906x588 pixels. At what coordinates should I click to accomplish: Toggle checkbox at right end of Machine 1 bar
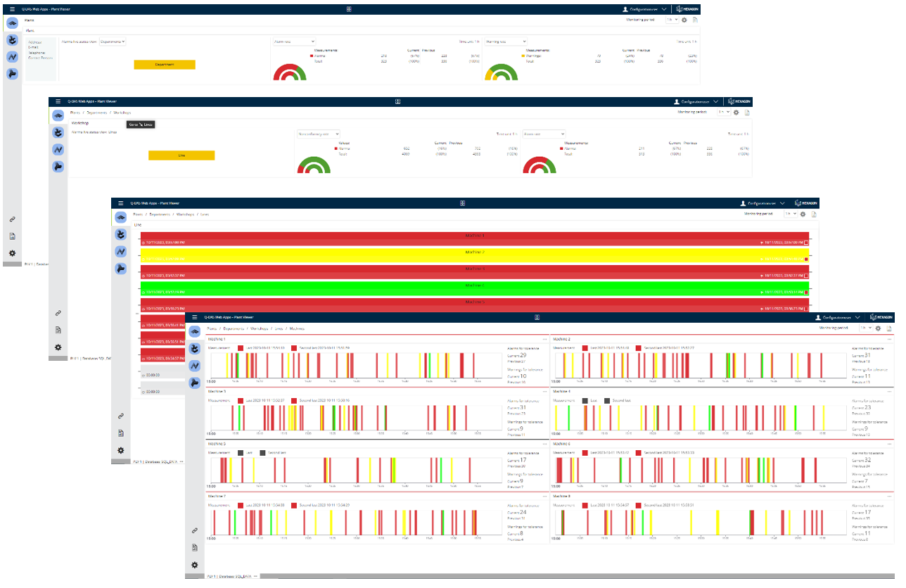(807, 242)
